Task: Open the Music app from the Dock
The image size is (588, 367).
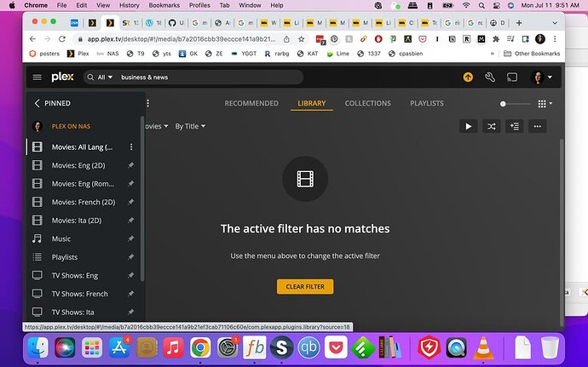Action: [x=173, y=347]
